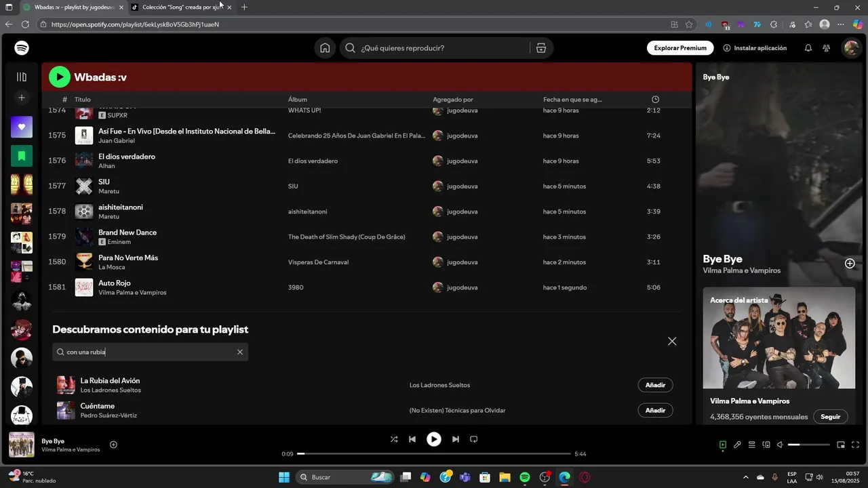This screenshot has height=488, width=868.
Task: Switch to the Colección Song browser tab
Action: [182, 7]
